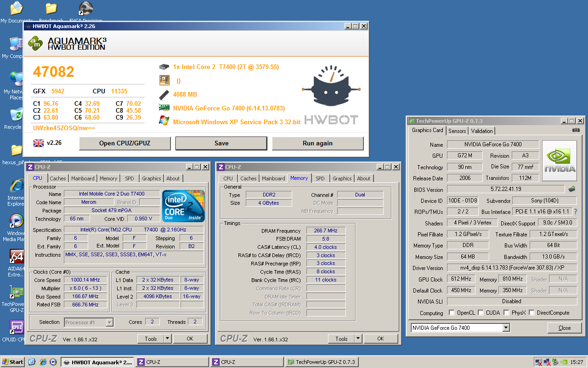
Task: Enable the DirectCompute checkbox in GPU-Z
Action: [x=532, y=313]
